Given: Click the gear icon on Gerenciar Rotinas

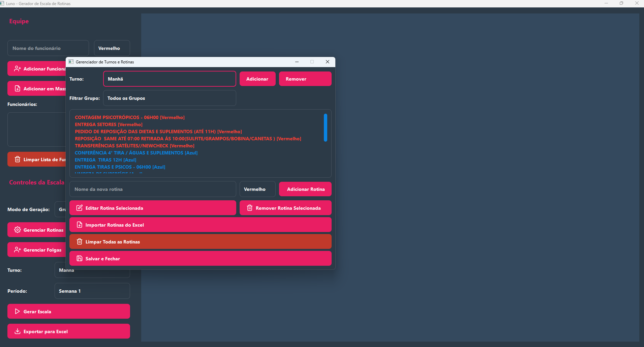Looking at the screenshot, I should pos(18,230).
